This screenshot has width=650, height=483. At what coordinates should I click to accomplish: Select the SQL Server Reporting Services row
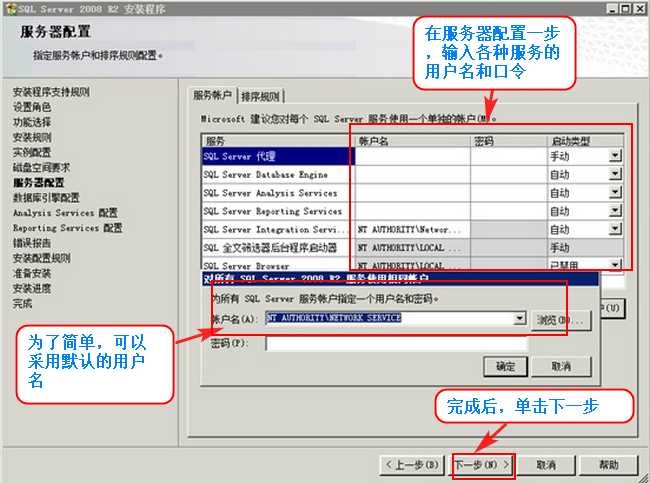pyautogui.click(x=277, y=211)
